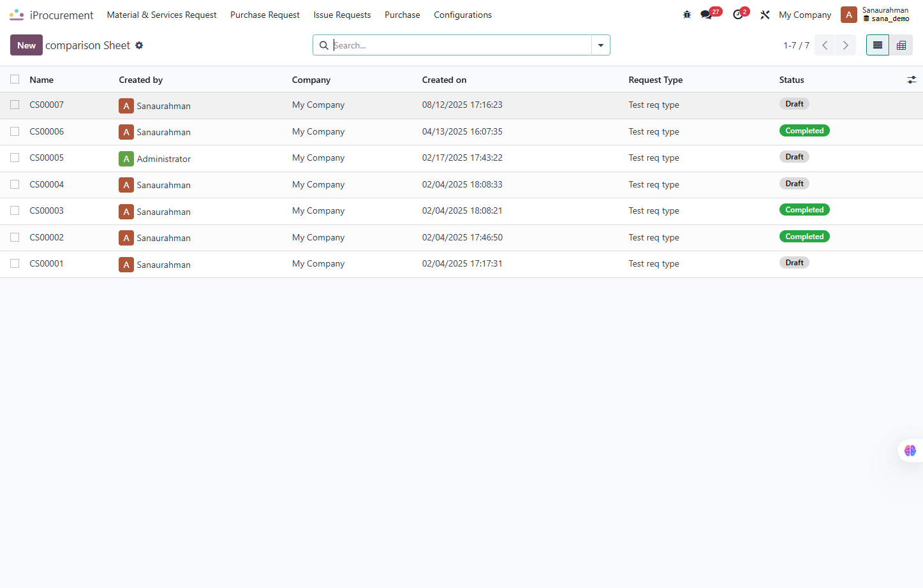Image resolution: width=923 pixels, height=588 pixels.
Task: Open the Sanaurahman user avatar menu
Action: pyautogui.click(x=848, y=15)
